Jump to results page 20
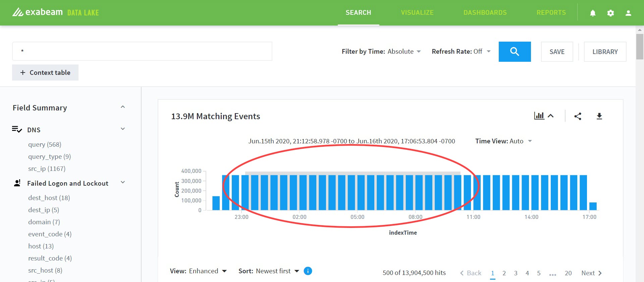This screenshot has width=644, height=282. tap(568, 273)
